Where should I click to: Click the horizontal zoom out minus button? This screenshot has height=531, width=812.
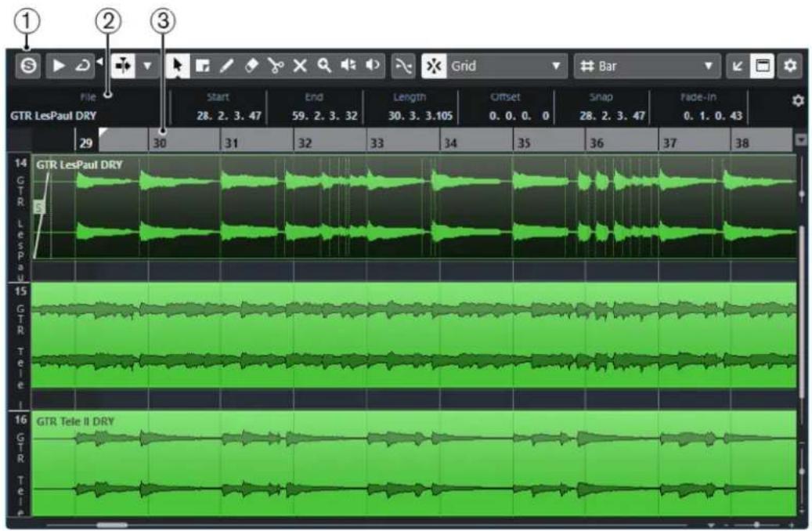[726, 526]
